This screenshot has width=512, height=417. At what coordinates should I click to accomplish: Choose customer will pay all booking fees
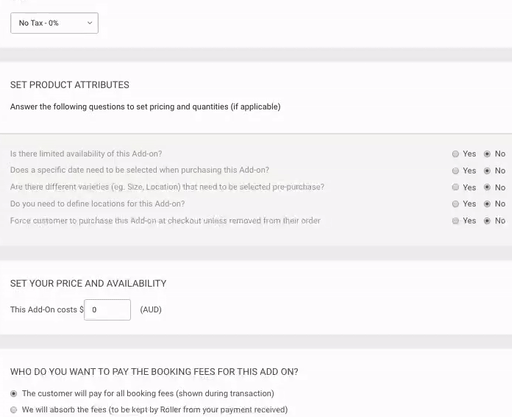tap(14, 394)
